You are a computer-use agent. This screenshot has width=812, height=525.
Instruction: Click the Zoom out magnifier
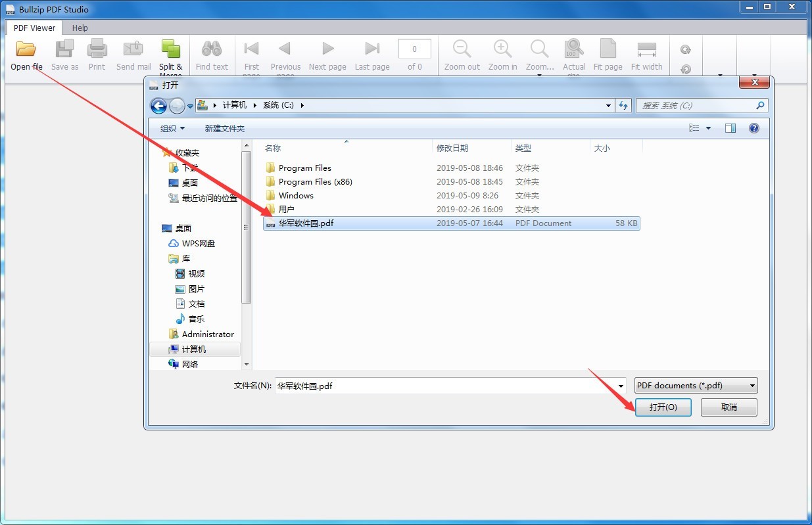462,49
